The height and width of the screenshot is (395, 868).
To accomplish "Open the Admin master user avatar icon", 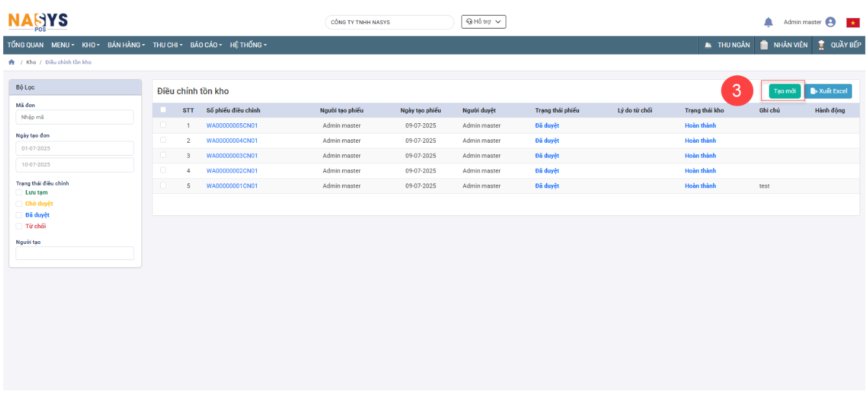I will tap(830, 22).
